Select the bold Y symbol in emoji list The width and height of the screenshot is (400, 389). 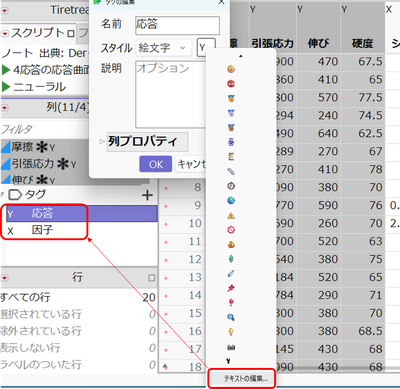(228, 361)
